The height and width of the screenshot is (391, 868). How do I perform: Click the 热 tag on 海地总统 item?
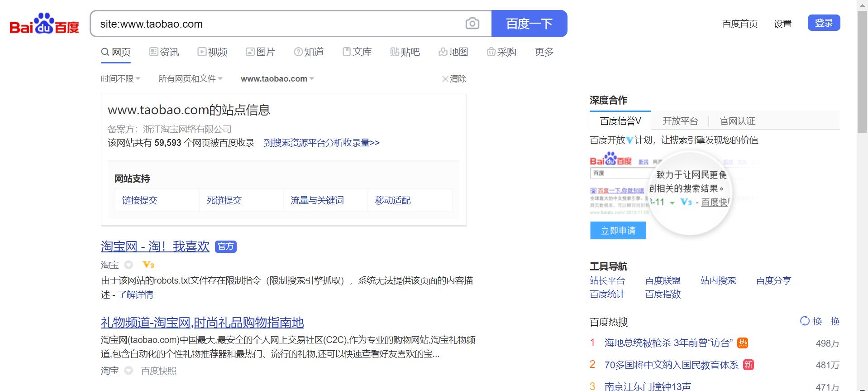(742, 343)
